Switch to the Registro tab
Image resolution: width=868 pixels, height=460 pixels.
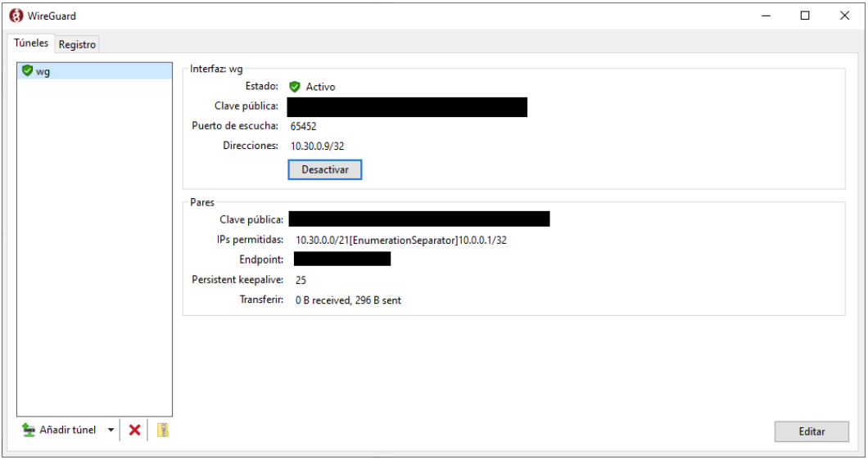tap(77, 44)
